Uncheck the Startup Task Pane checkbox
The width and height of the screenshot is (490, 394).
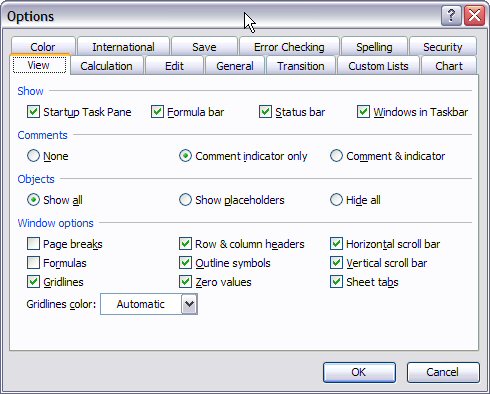33,112
